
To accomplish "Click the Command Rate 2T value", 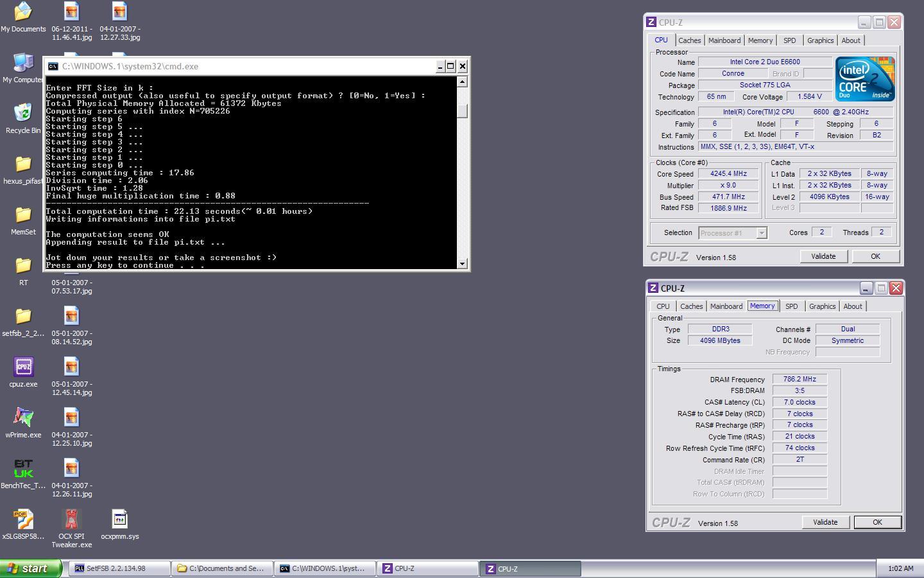I will 800,460.
